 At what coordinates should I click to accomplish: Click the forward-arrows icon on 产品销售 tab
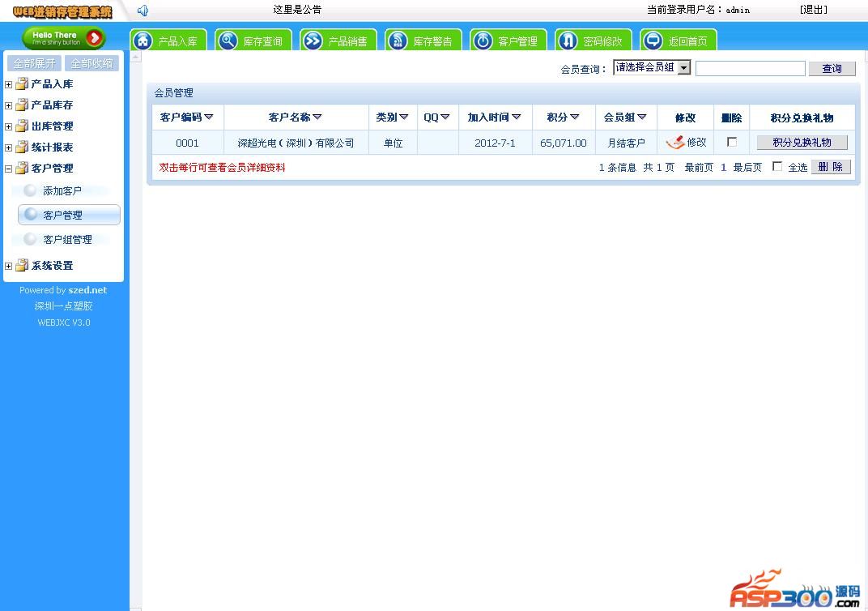click(313, 41)
